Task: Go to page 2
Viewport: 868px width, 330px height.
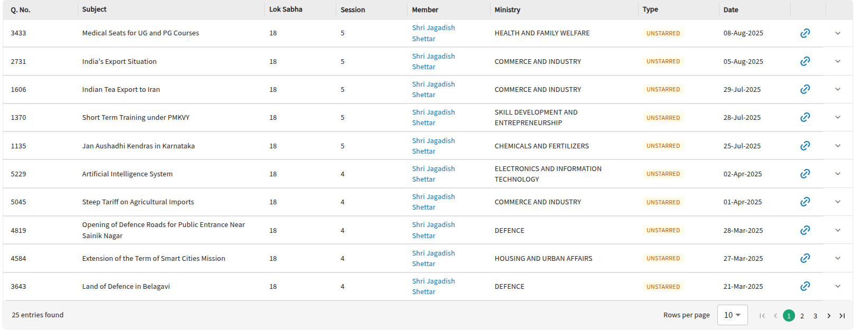Action: 802,316
